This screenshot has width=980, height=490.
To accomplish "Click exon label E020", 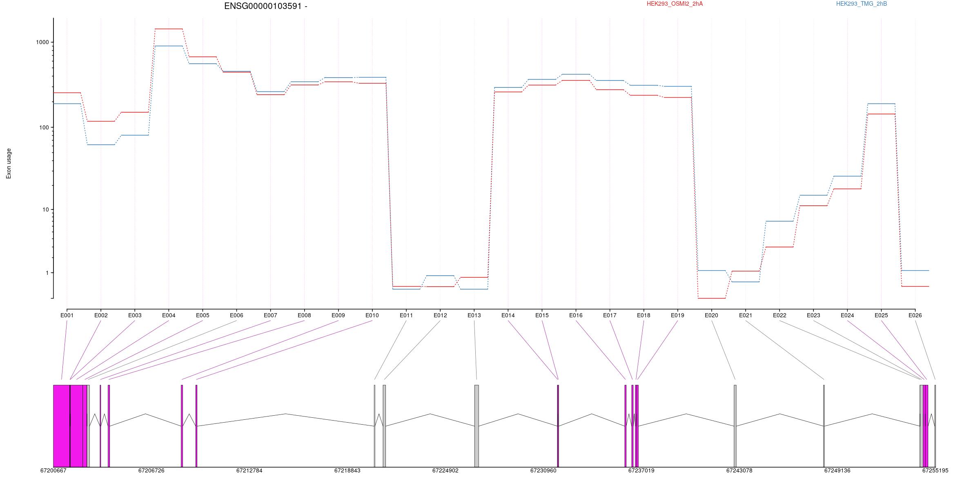I will pyautogui.click(x=711, y=315).
